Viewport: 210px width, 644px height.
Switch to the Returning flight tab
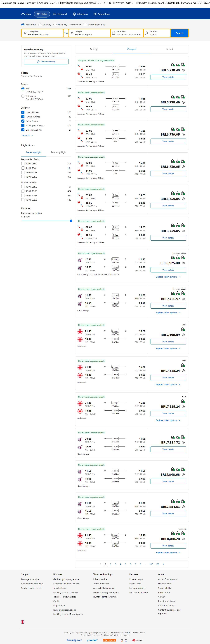[x=59, y=152]
